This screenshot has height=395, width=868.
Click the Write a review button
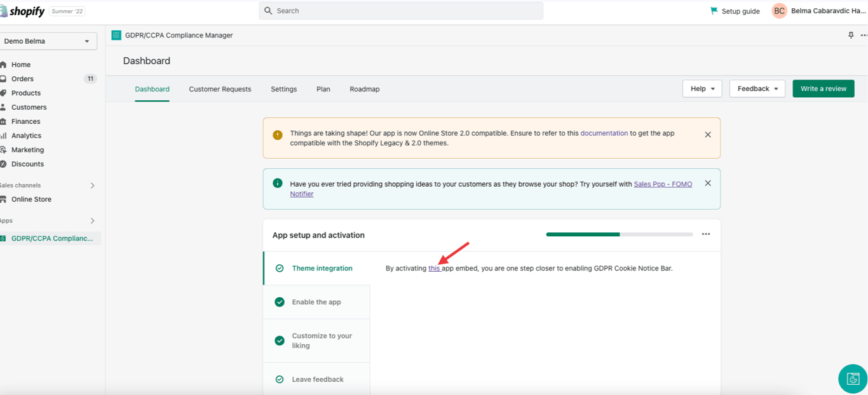click(x=823, y=89)
